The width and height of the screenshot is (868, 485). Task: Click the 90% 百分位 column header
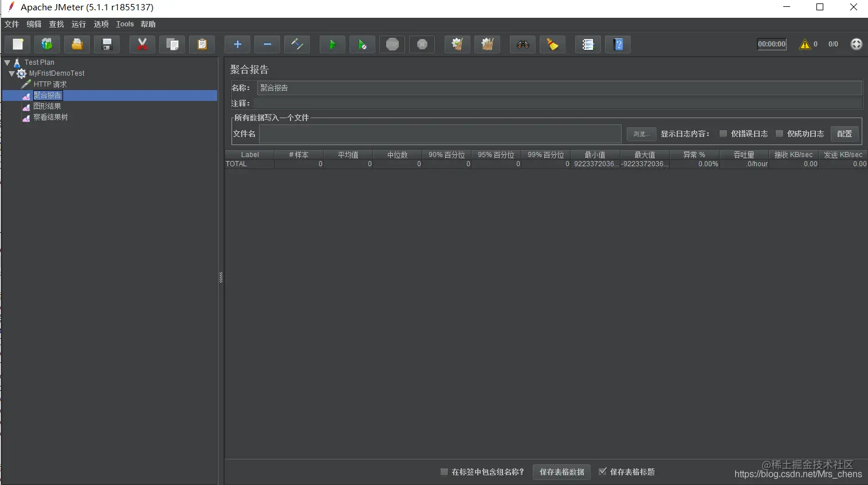(x=447, y=155)
